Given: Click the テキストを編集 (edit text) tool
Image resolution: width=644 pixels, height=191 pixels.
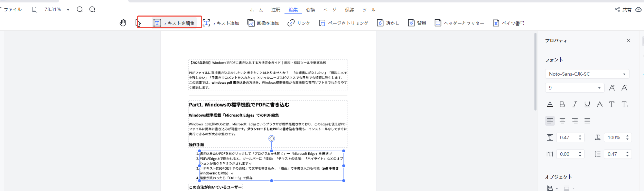Looking at the screenshot, I should click(x=174, y=23).
